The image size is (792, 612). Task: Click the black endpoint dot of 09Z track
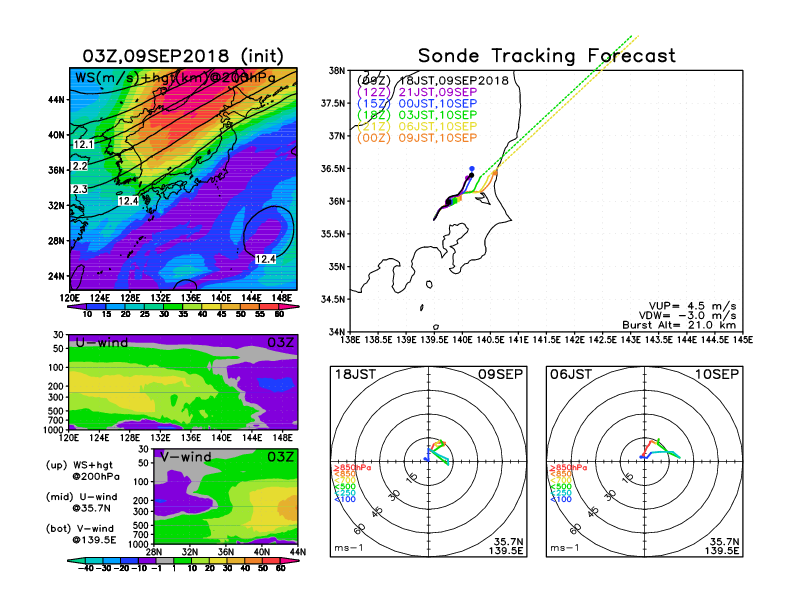(x=471, y=175)
